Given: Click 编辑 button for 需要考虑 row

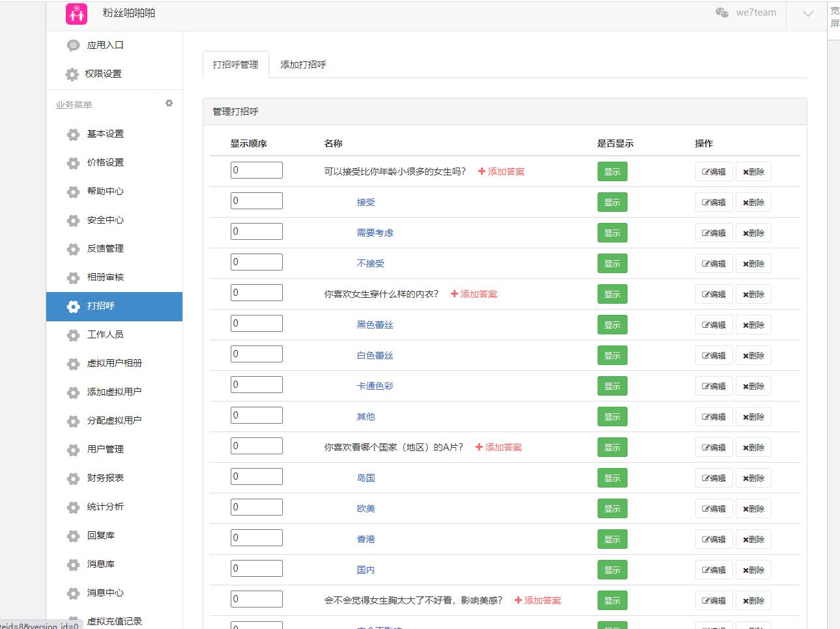Looking at the screenshot, I should (x=714, y=233).
